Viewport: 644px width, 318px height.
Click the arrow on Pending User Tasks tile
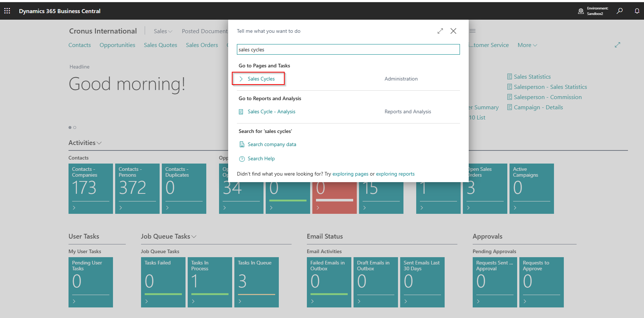74,301
